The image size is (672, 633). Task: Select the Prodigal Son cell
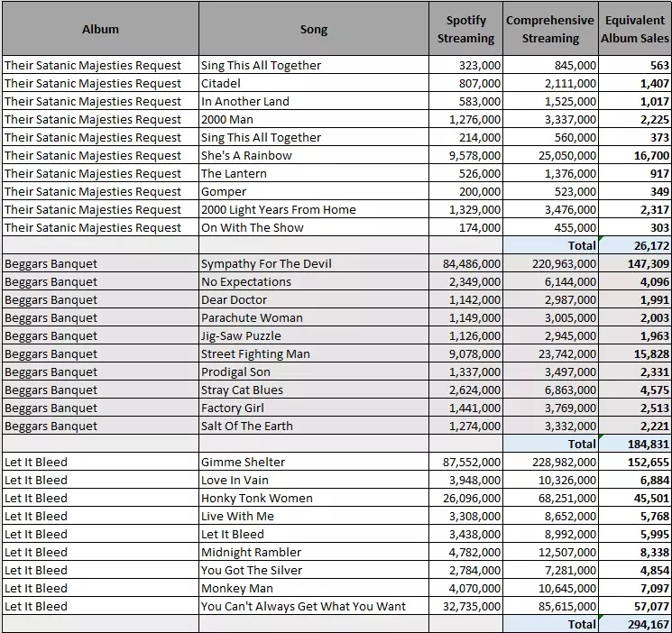tap(314, 372)
